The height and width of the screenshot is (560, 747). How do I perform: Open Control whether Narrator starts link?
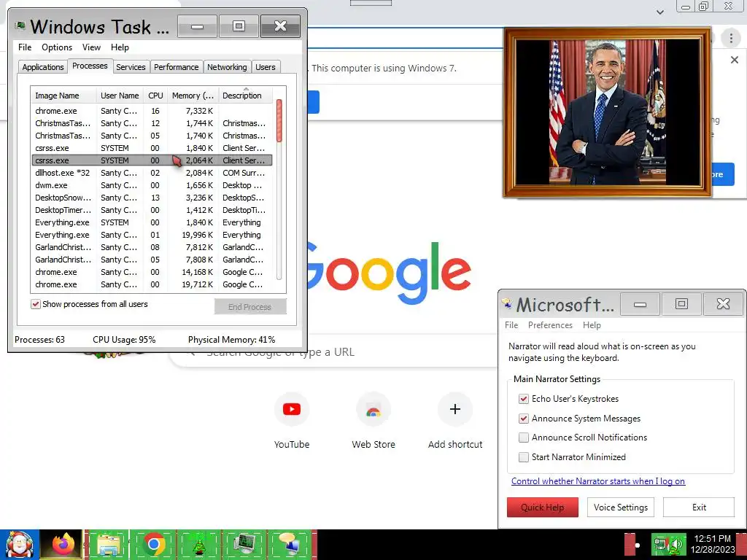tap(598, 481)
